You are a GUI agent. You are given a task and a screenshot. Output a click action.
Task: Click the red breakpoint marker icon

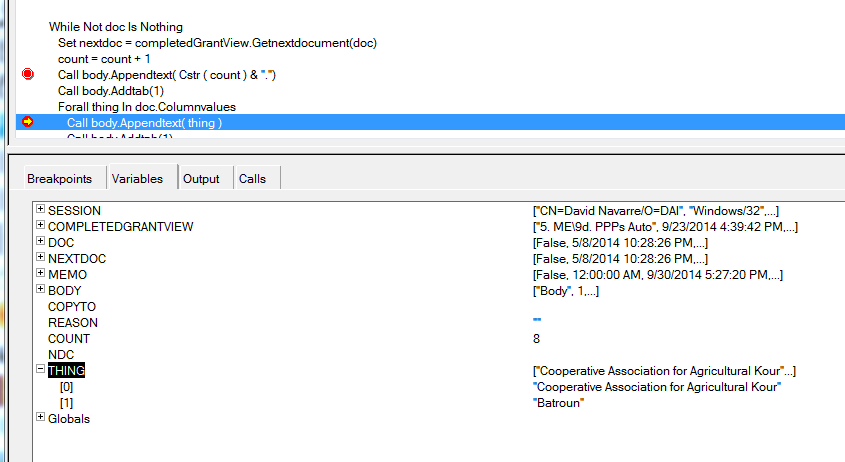[27, 74]
